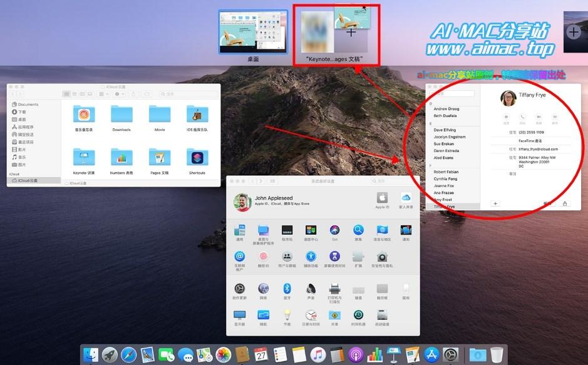Open Finder group-by dropdown in toolbar
This screenshot has width=588, height=365.
click(103, 94)
